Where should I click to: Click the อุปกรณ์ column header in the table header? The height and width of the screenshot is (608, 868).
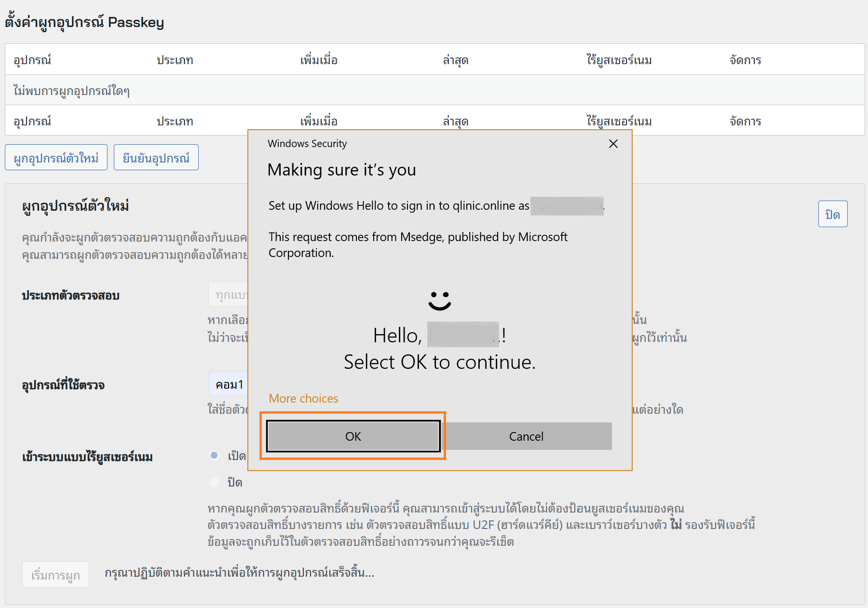click(32, 60)
